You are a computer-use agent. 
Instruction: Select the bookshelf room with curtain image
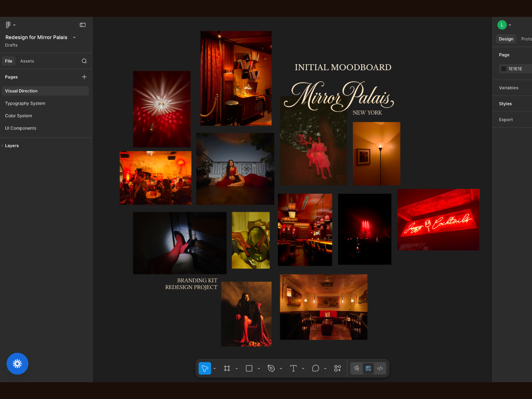236,78
